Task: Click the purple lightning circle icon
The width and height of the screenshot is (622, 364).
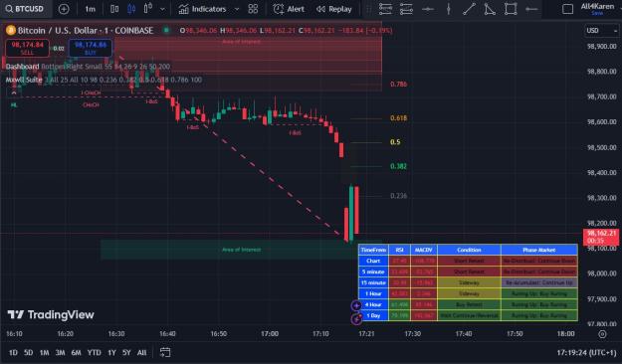Action: click(x=356, y=318)
